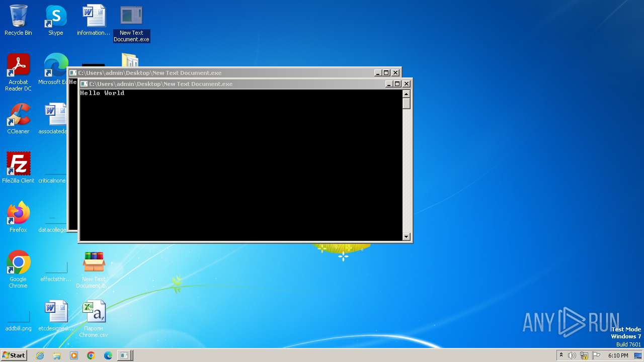
Task: Open Windows Media Player from the taskbar
Action: tap(74, 355)
